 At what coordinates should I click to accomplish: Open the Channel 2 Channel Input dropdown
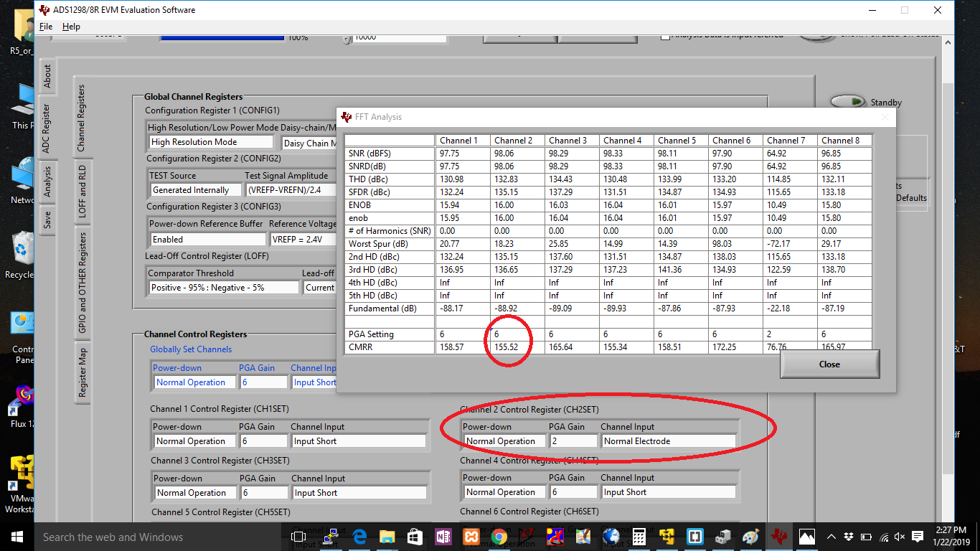pyautogui.click(x=669, y=441)
